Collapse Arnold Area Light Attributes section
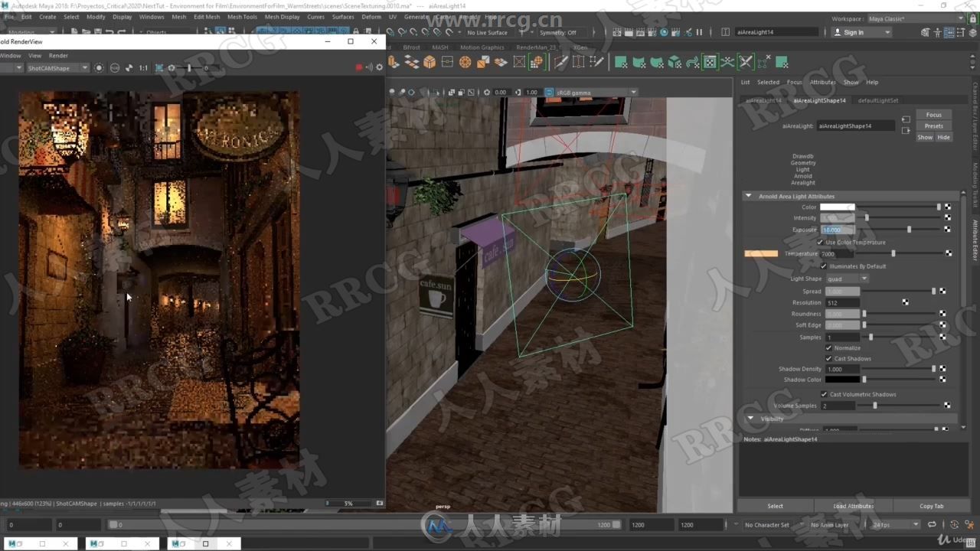This screenshot has height=551, width=980. click(x=749, y=196)
